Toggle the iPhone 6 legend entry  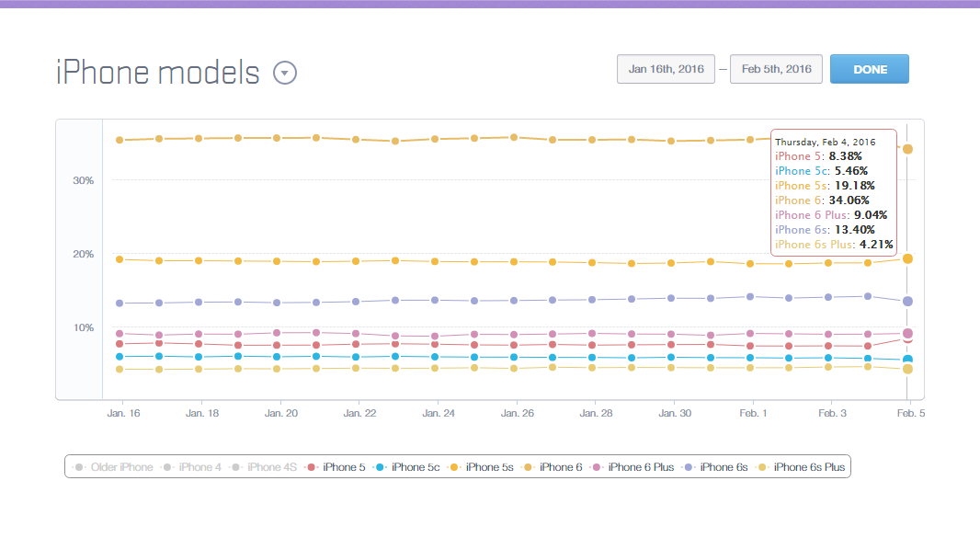click(x=555, y=467)
